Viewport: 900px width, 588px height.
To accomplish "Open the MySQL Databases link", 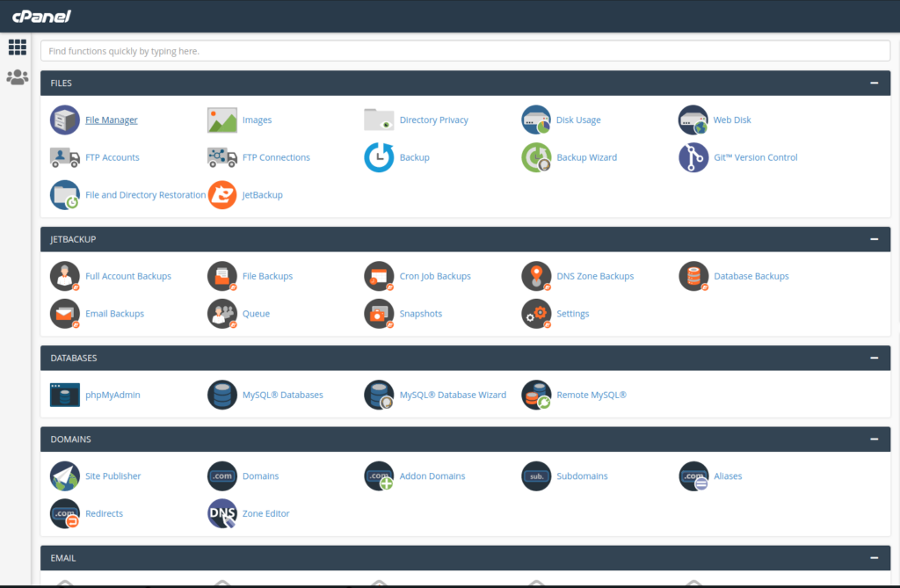I will [x=282, y=395].
